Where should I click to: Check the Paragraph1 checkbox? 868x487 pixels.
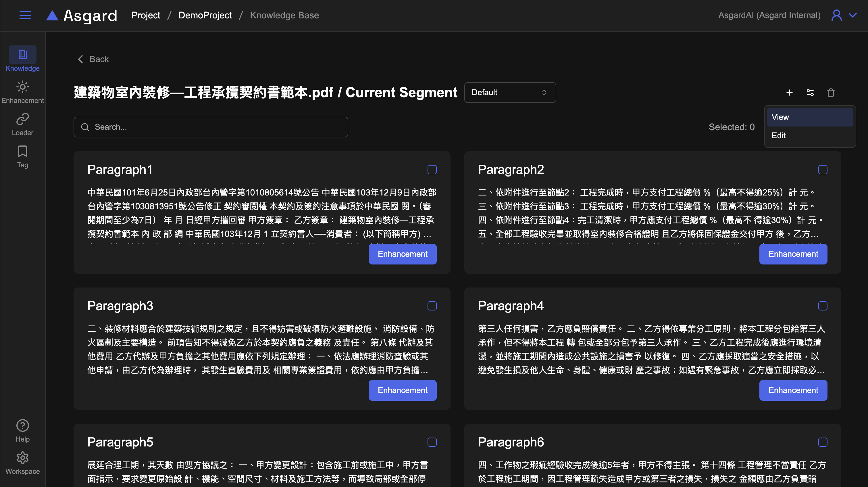point(432,170)
